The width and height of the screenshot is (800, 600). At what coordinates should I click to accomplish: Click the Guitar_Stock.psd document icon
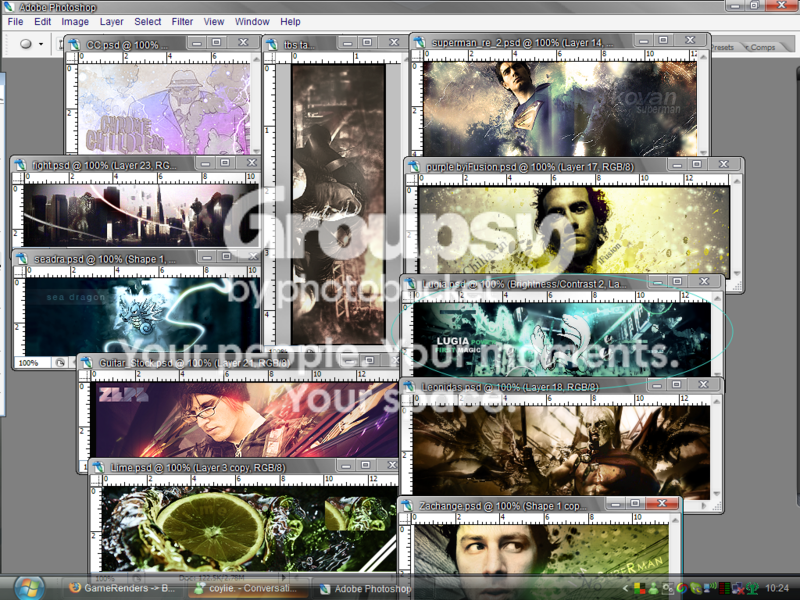87,363
